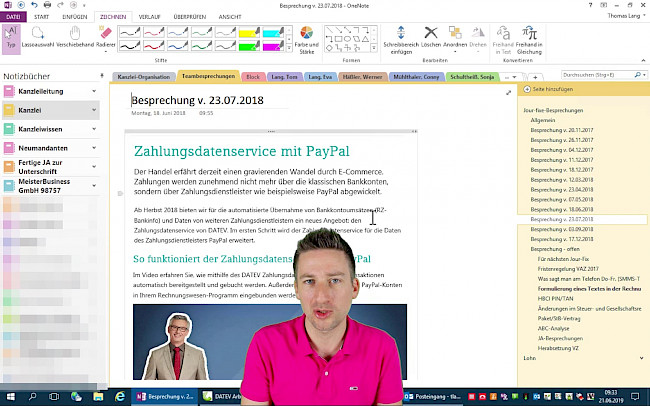The width and height of the screenshot is (650, 406).
Task: Click Schreibbereich einfügen icon
Action: coord(402,38)
